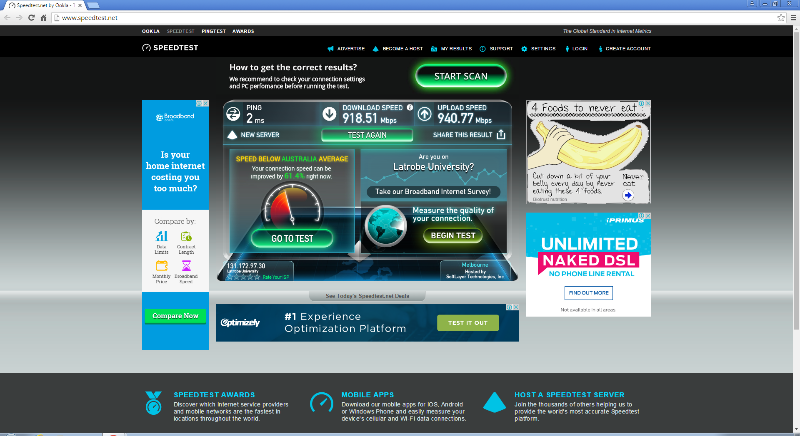Screen dimensions: 800x436
Task: Click the Become a Host triangle icon
Action: tap(376, 49)
